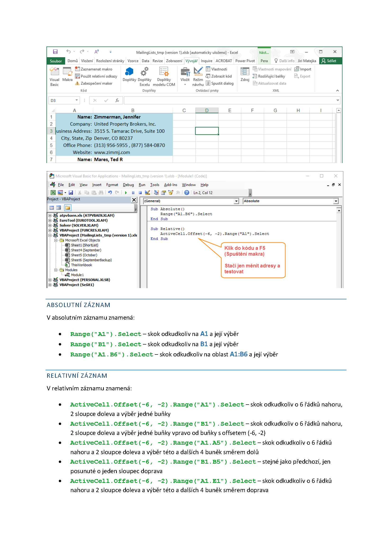Viewport: 392px width, 555px height.
Task: Click Undo in Excel quick access toolbar
Action: tap(68, 51)
